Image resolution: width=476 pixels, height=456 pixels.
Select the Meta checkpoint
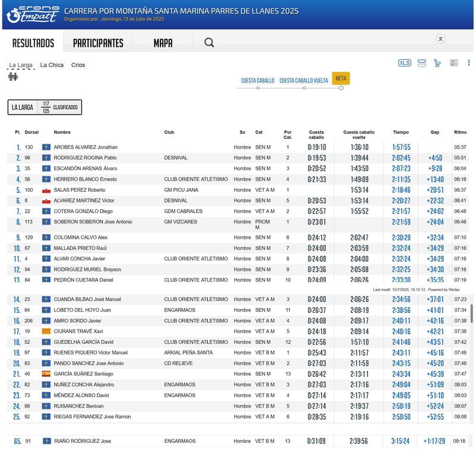pos(341,78)
